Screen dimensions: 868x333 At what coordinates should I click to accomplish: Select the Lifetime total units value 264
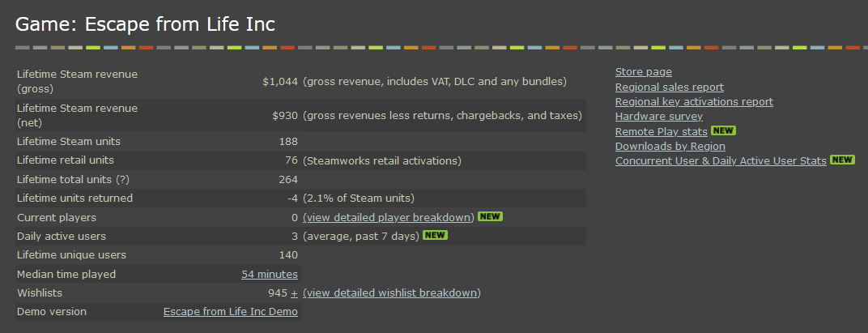coord(288,180)
